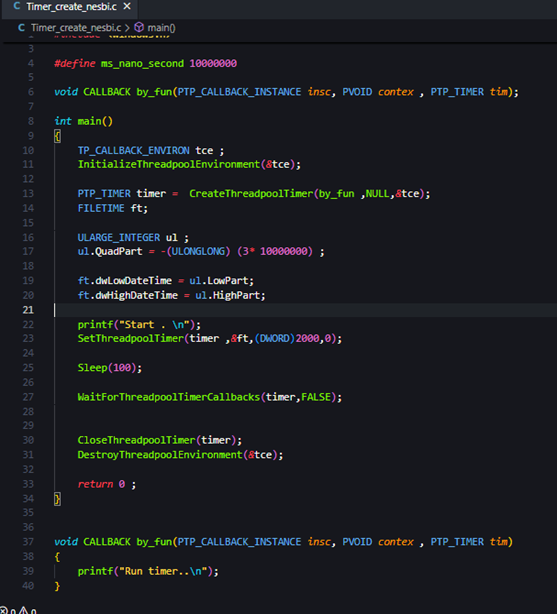Open the errors count in status bar
557x614 pixels.
pyautogui.click(x=8, y=610)
